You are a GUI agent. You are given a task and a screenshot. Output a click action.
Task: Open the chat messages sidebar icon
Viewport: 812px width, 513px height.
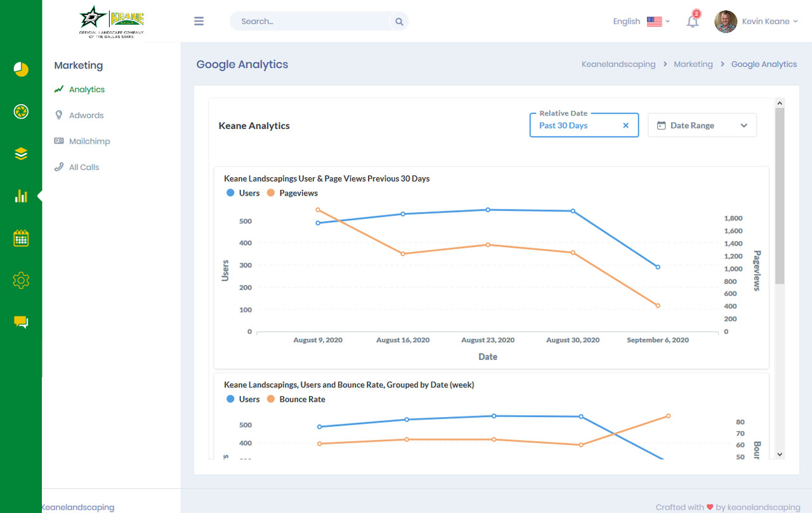click(21, 322)
